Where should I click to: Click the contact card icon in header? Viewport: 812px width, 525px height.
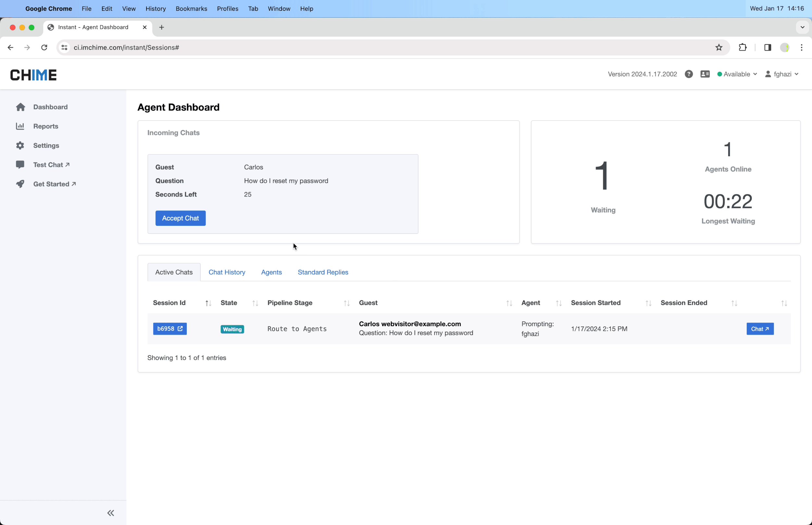(x=705, y=74)
